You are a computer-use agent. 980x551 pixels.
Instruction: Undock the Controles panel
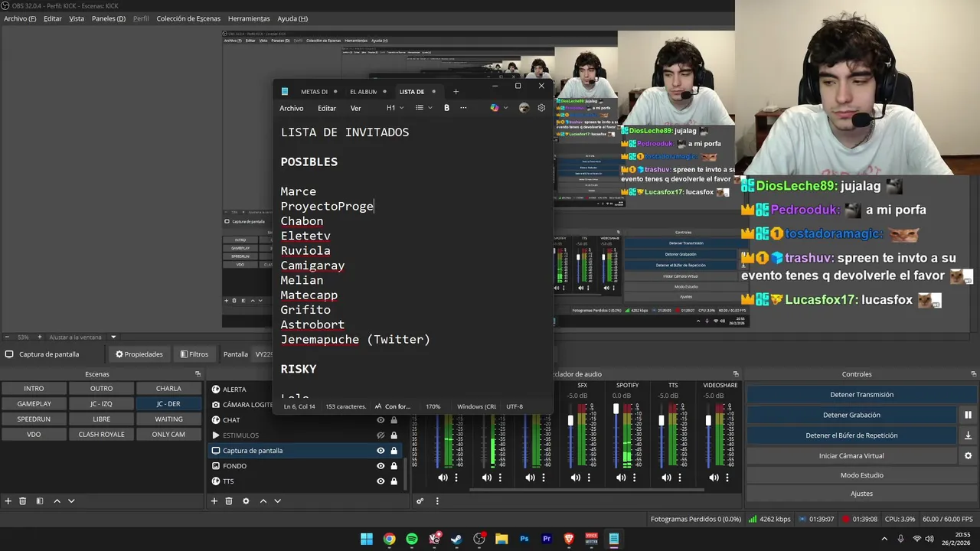[973, 374]
